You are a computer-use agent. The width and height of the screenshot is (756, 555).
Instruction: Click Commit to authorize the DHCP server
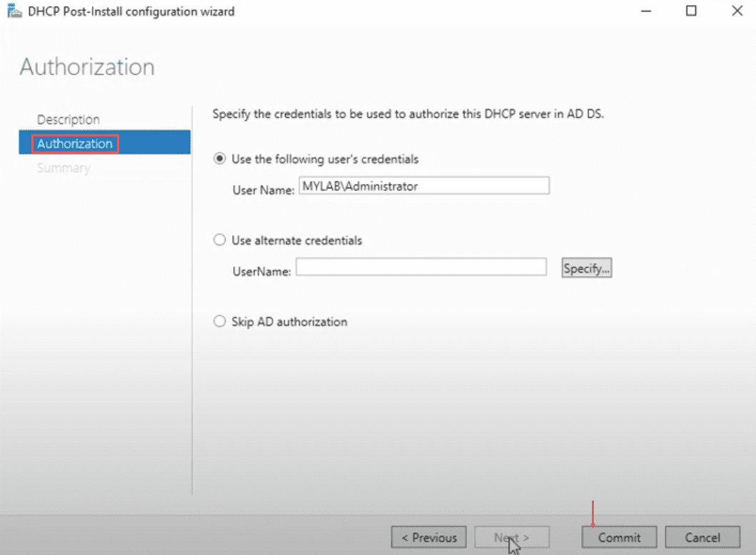(x=618, y=537)
